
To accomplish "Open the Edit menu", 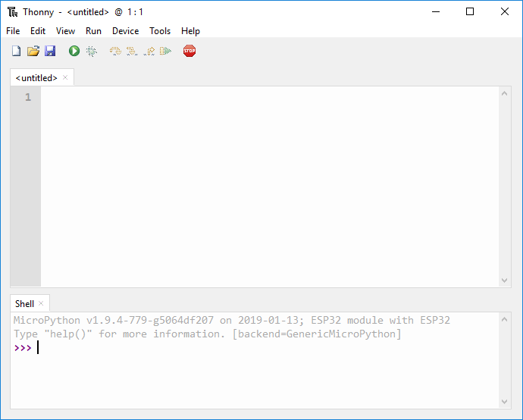I will tap(38, 31).
